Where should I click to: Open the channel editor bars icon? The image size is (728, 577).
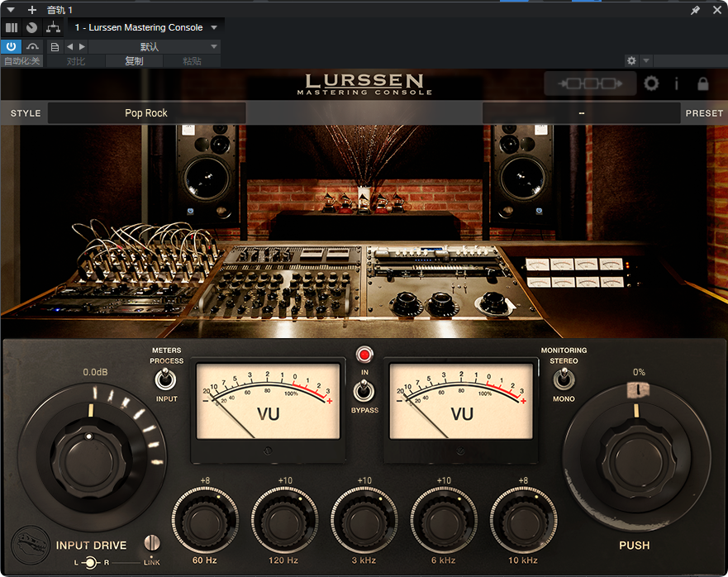pyautogui.click(x=11, y=28)
